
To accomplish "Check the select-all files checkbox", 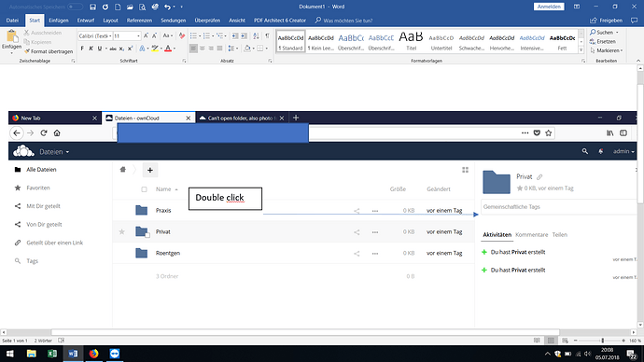I will click(144, 189).
